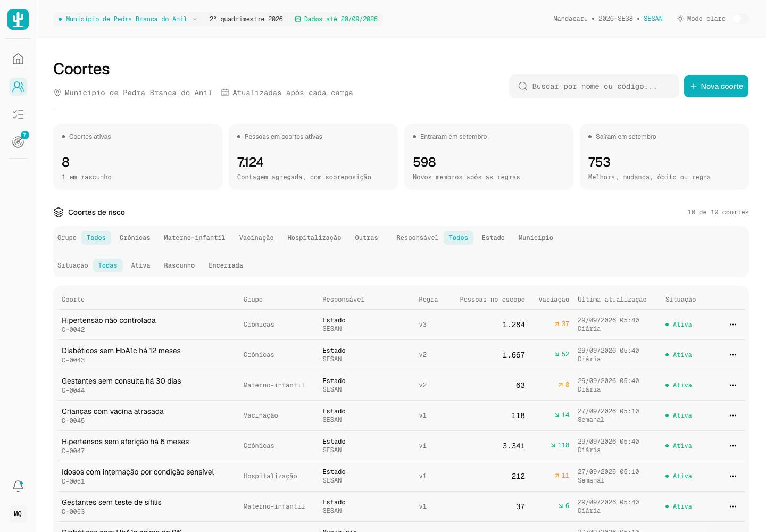The height and width of the screenshot is (532, 766).
Task: Click the layers icon beside Coortes de risco
Action: click(x=59, y=212)
